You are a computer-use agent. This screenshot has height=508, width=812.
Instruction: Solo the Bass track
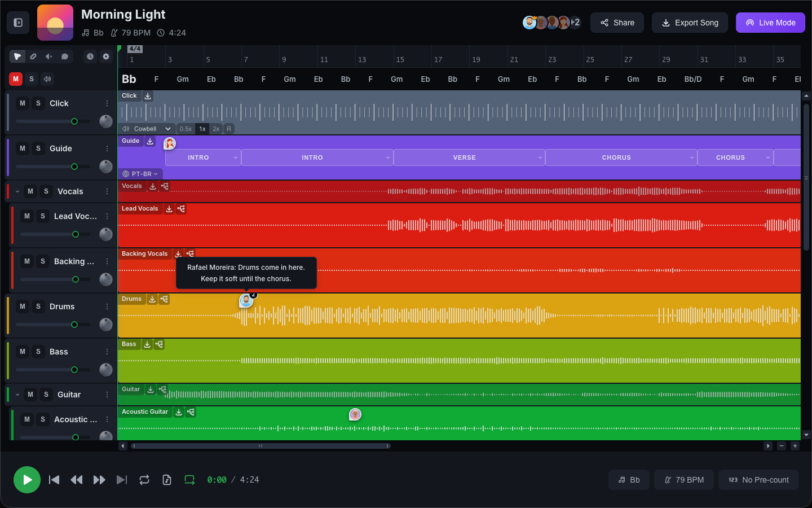point(38,352)
